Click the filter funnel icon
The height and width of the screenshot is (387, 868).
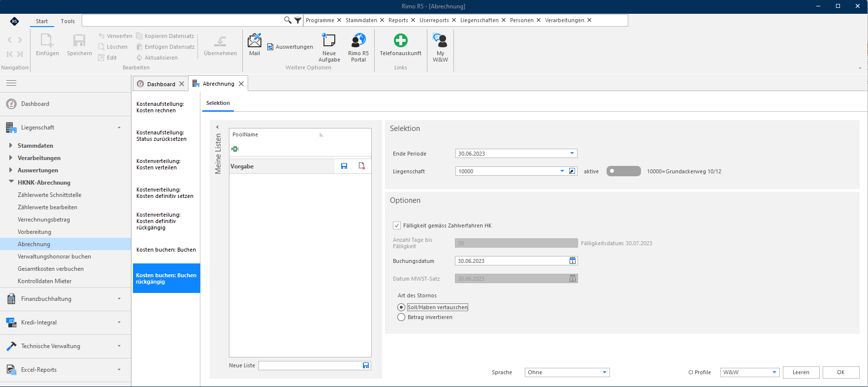298,20
